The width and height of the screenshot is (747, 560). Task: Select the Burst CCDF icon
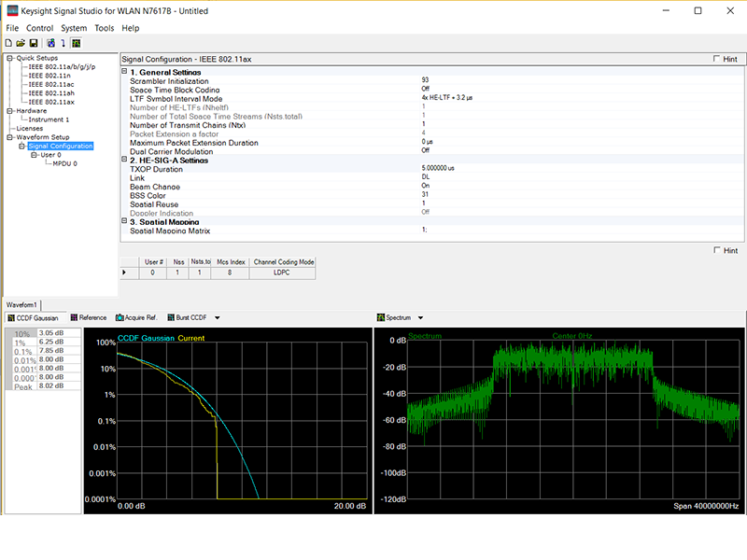coord(171,318)
